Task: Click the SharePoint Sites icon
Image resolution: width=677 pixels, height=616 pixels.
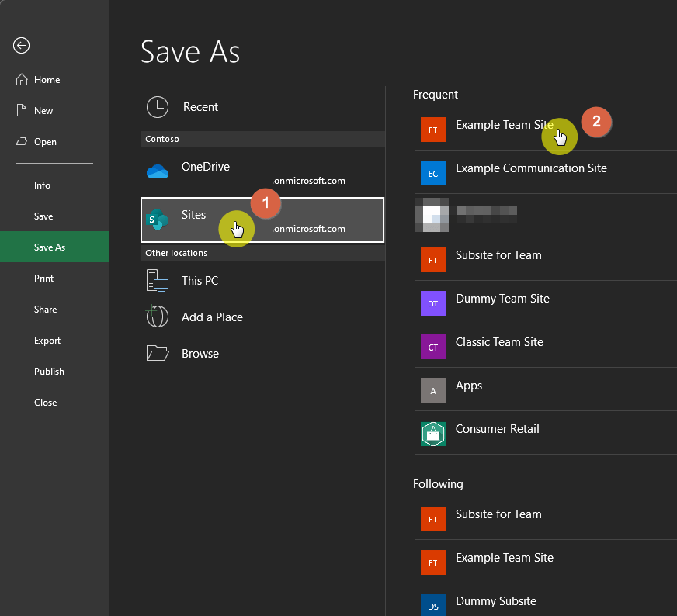Action: click(157, 220)
